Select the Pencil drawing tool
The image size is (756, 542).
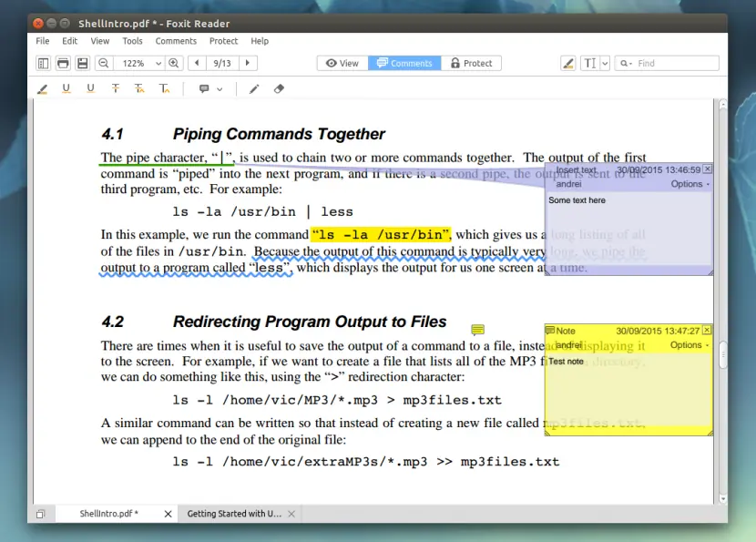pyautogui.click(x=254, y=88)
